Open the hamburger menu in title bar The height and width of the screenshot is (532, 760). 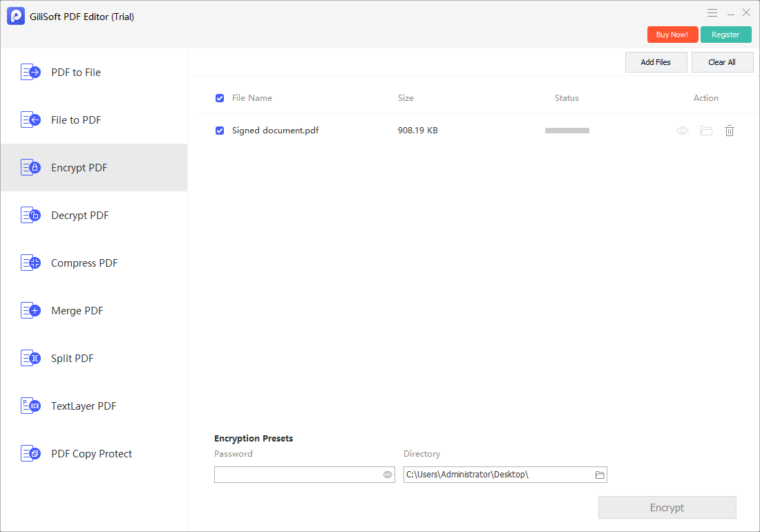[712, 13]
